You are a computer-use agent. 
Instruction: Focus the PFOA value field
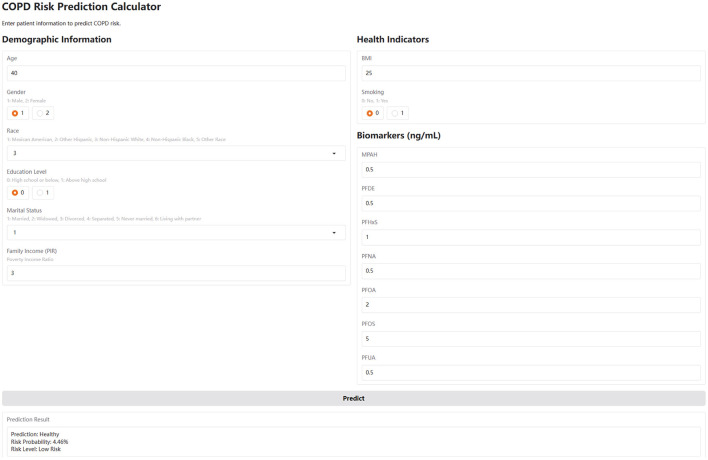pos(531,305)
